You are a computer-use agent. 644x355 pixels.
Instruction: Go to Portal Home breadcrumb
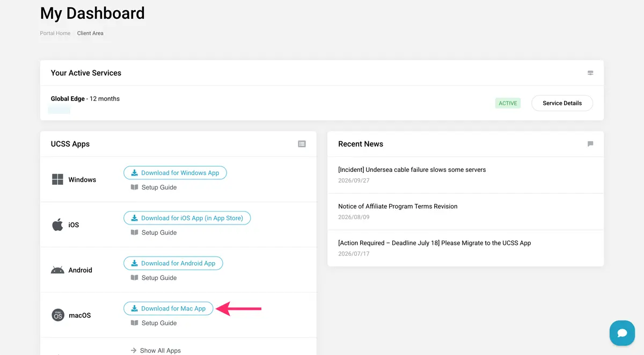(x=55, y=33)
